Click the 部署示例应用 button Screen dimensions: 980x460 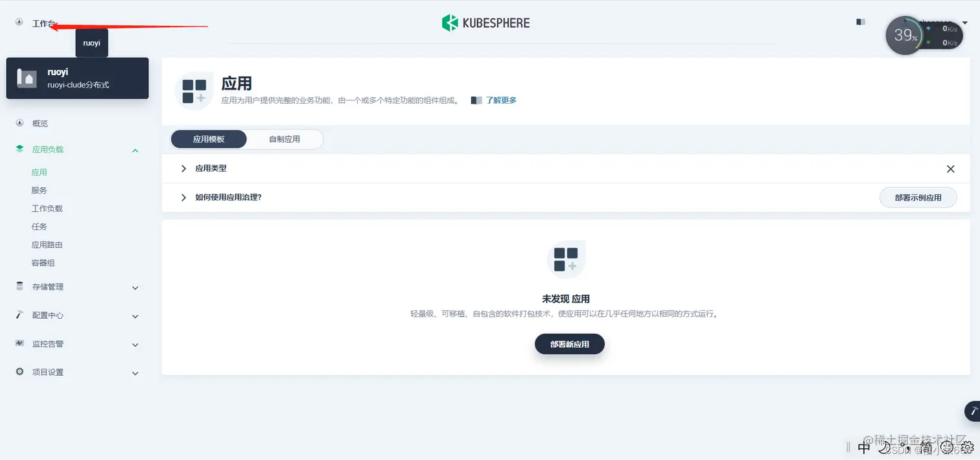click(x=918, y=198)
